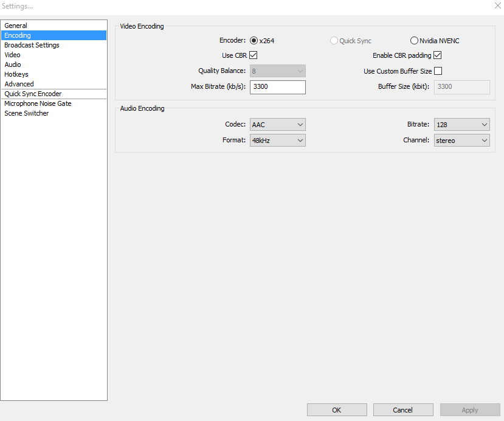This screenshot has width=504, height=421.
Task: Disable the Enable CBR padding checkbox
Action: 438,55
